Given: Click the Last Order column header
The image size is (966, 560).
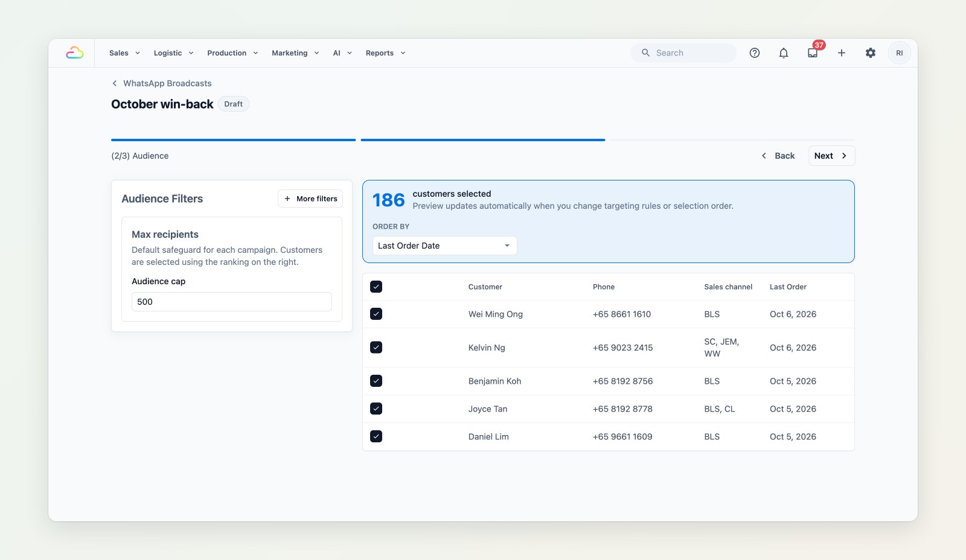Looking at the screenshot, I should pos(788,287).
